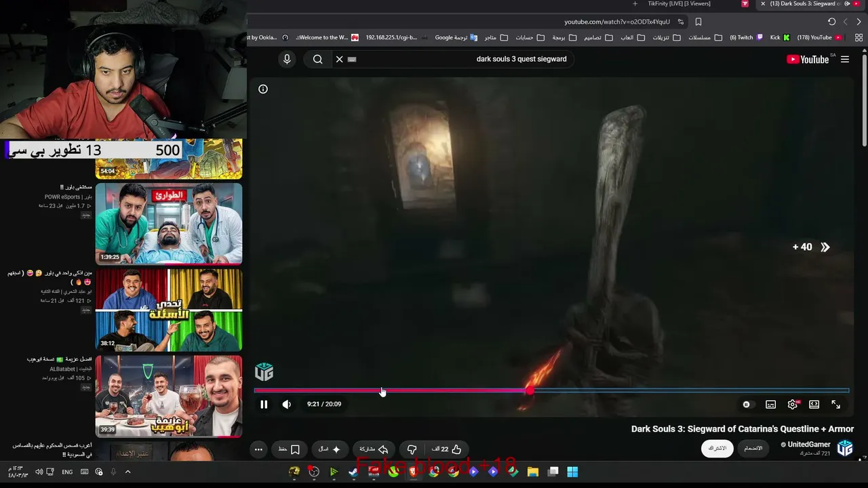Open File Explorer from the taskbar
The image size is (868, 488).
(533, 472)
